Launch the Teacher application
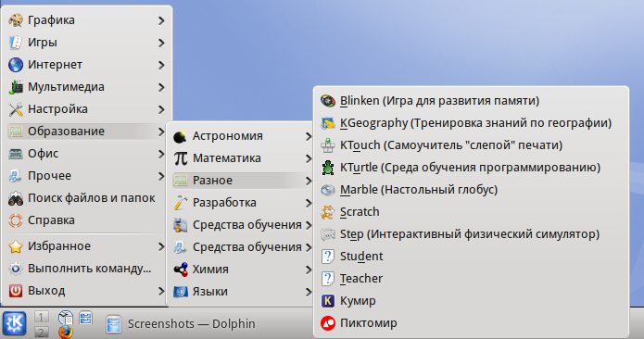Image resolution: width=644 pixels, height=339 pixels. point(472,278)
